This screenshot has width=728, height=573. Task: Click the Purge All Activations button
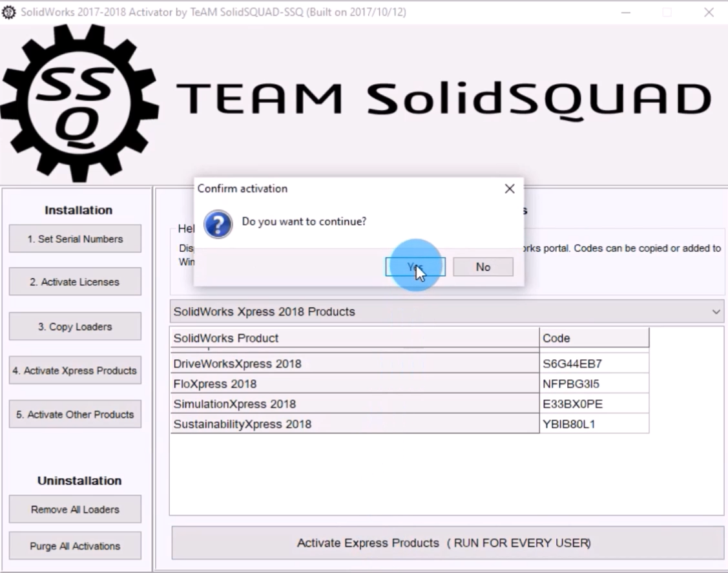coord(75,546)
